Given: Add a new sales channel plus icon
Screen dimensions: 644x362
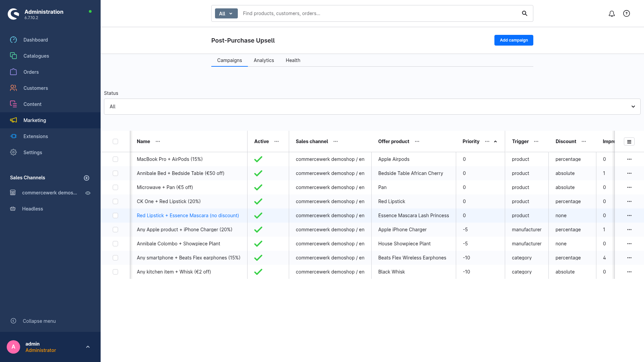Looking at the screenshot, I should [x=87, y=178].
